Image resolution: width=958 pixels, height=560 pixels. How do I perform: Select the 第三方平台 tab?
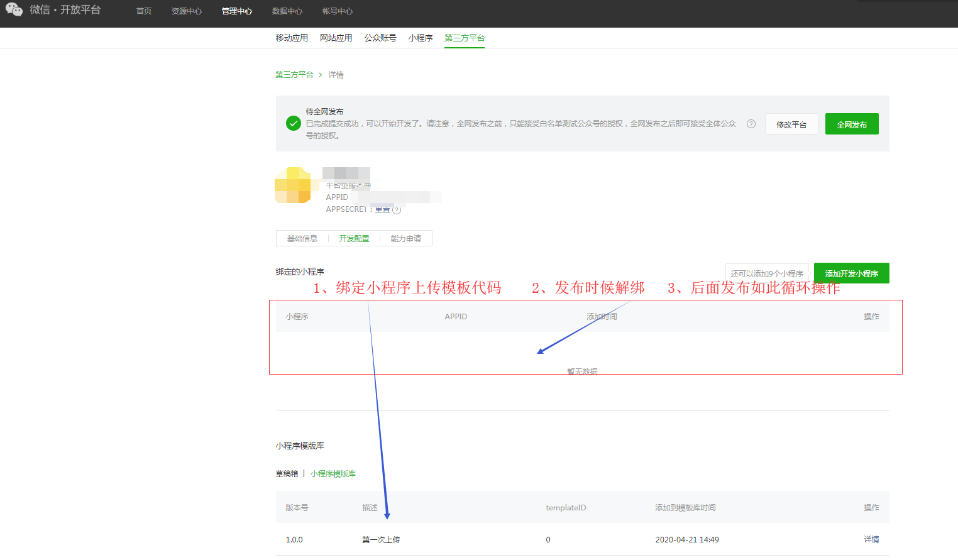click(x=465, y=38)
